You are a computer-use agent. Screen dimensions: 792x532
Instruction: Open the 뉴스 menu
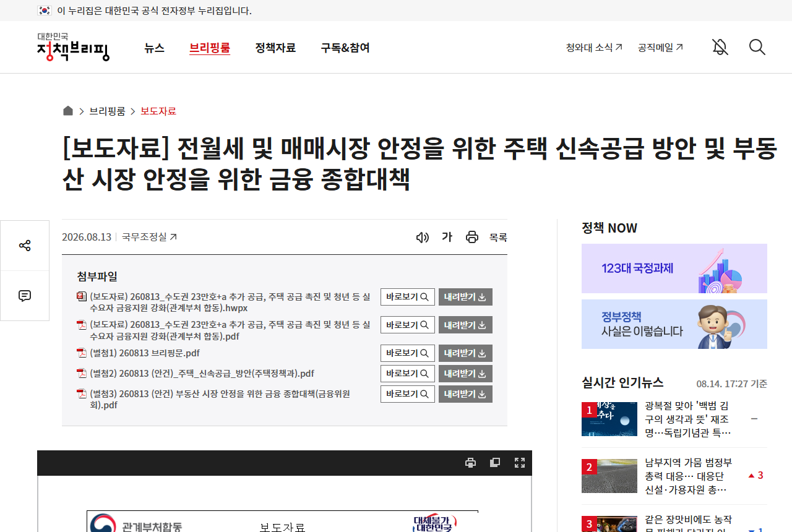coord(155,48)
